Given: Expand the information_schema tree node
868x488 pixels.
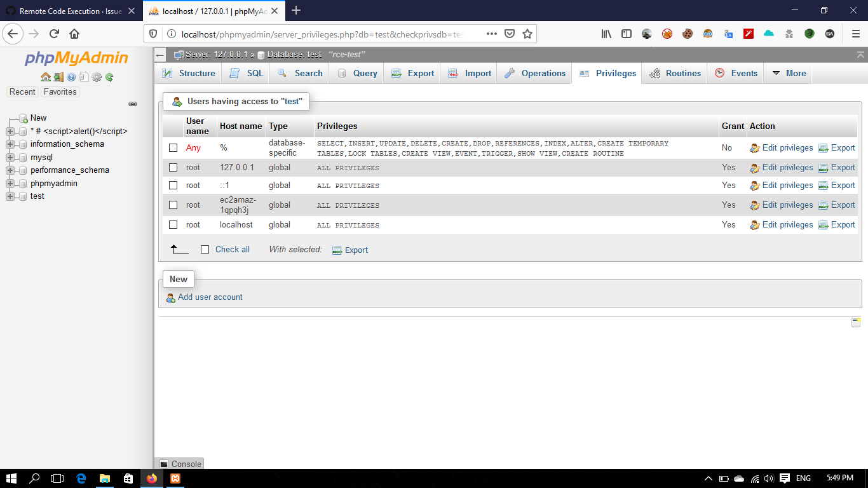Looking at the screenshot, I should (9, 144).
